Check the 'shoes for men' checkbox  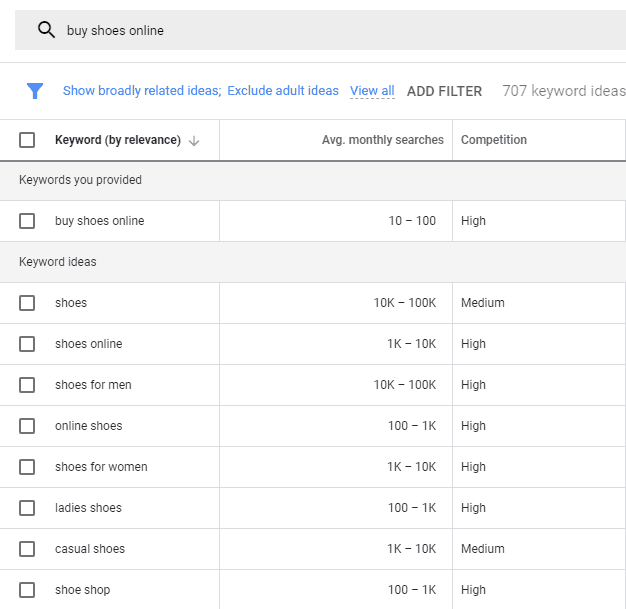pos(27,385)
